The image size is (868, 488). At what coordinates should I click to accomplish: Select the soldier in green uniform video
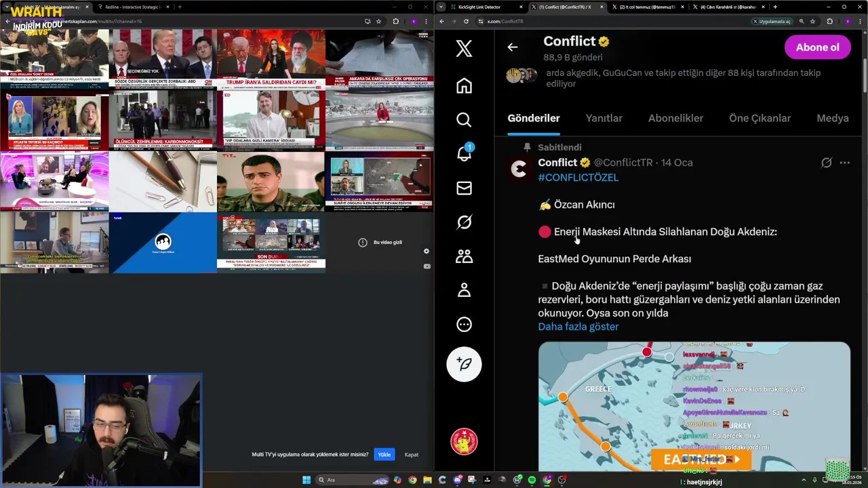pyautogui.click(x=271, y=181)
